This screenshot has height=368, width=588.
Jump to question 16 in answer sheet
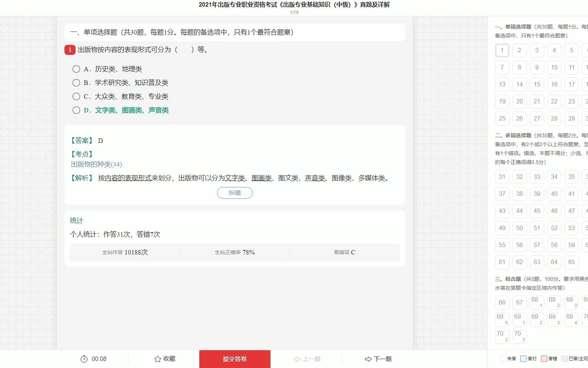coord(554,85)
